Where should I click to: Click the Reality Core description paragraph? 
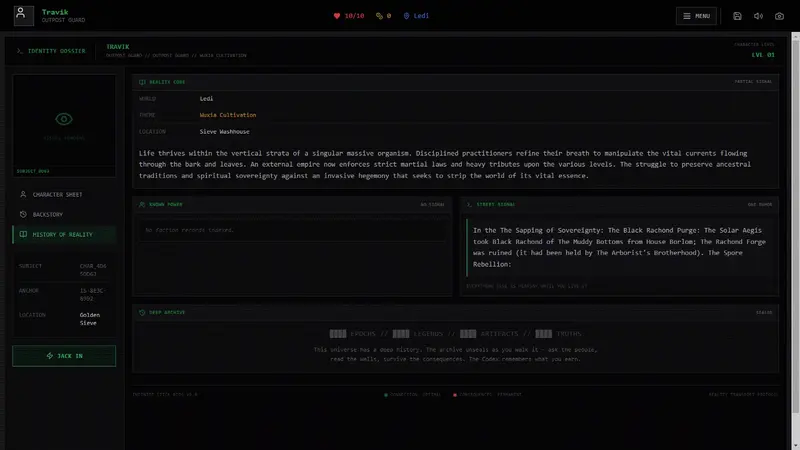click(445, 164)
